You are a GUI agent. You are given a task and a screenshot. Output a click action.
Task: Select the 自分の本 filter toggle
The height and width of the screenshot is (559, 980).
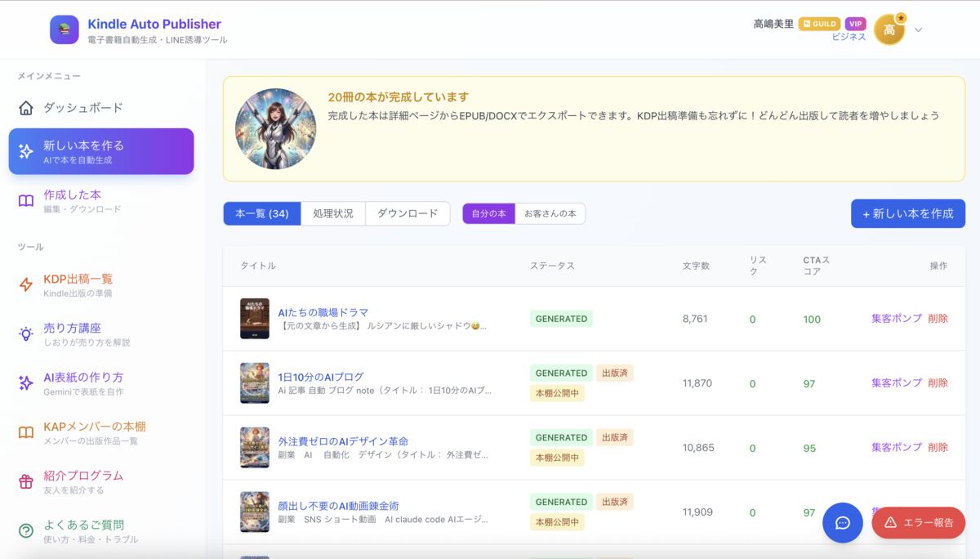click(488, 213)
